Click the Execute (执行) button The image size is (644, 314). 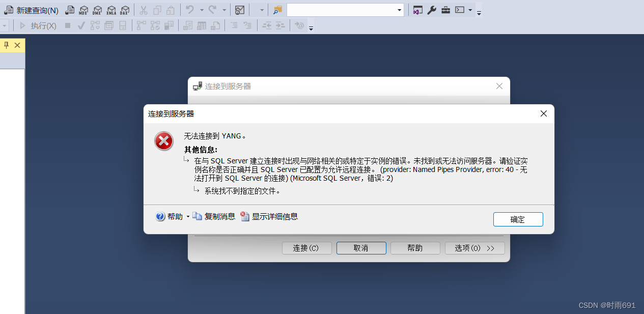click(38, 25)
